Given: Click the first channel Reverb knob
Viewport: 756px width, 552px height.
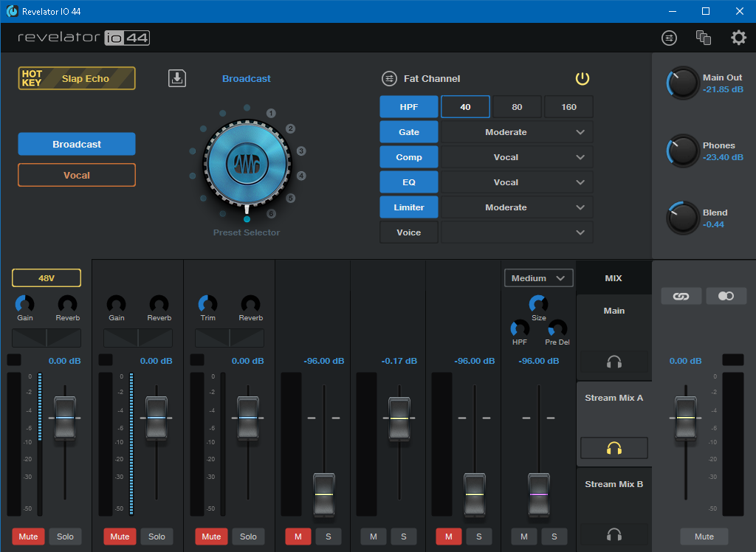Looking at the screenshot, I should [67, 304].
